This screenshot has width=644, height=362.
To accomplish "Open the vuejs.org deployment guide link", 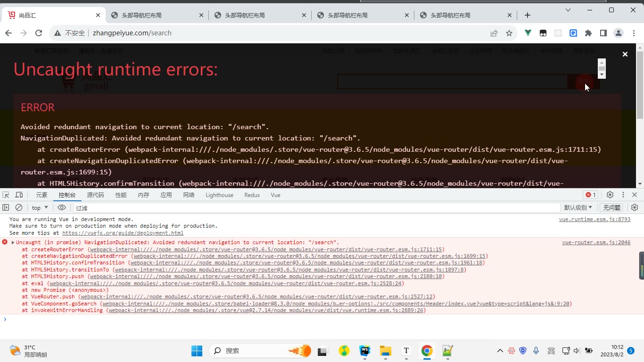I will (x=123, y=233).
